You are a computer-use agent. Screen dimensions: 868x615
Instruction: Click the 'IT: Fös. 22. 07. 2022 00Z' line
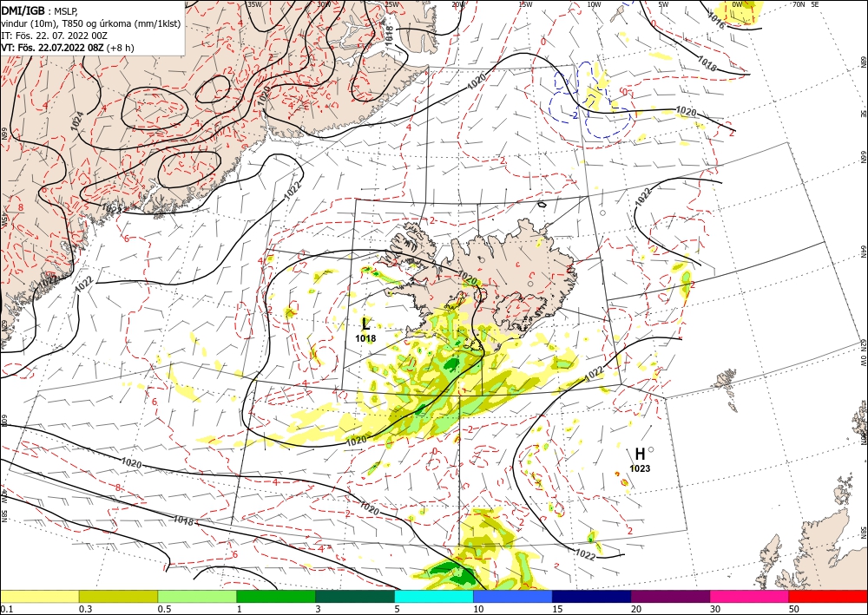pyautogui.click(x=52, y=35)
